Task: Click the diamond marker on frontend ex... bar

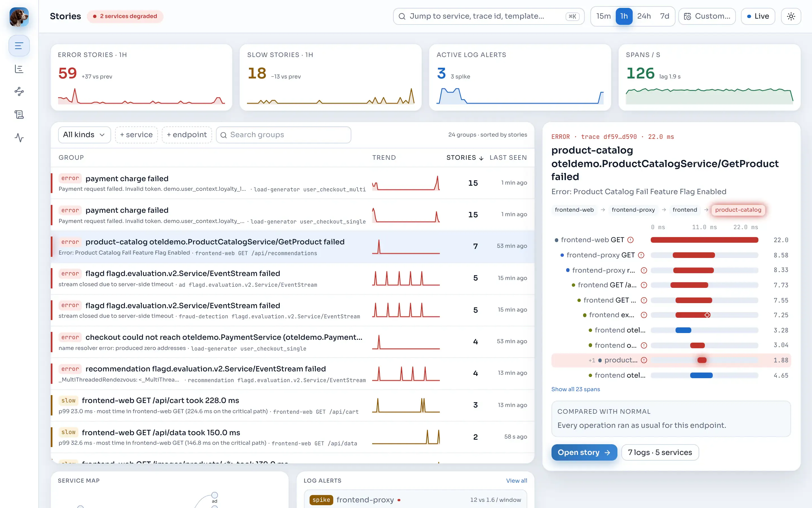Action: pyautogui.click(x=707, y=315)
